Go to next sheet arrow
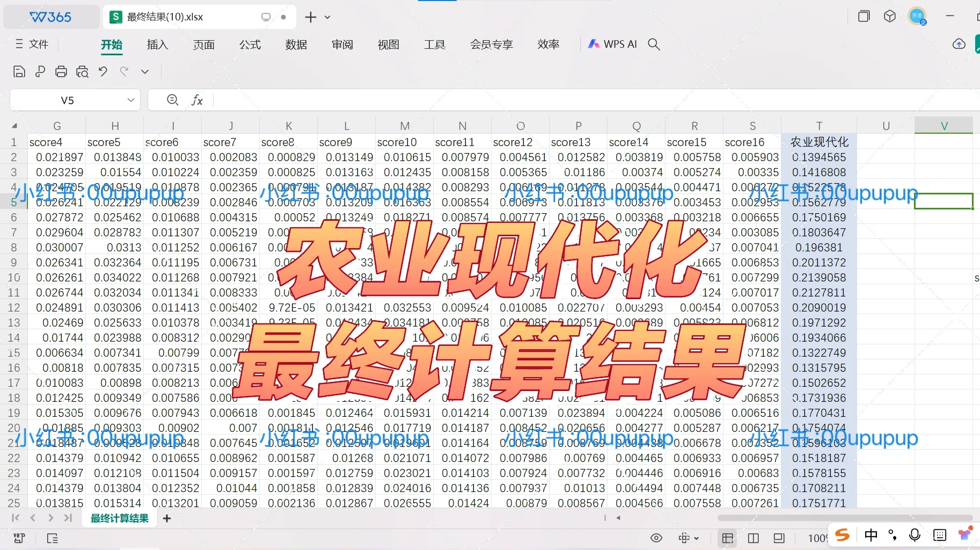980x550 pixels. 50,518
